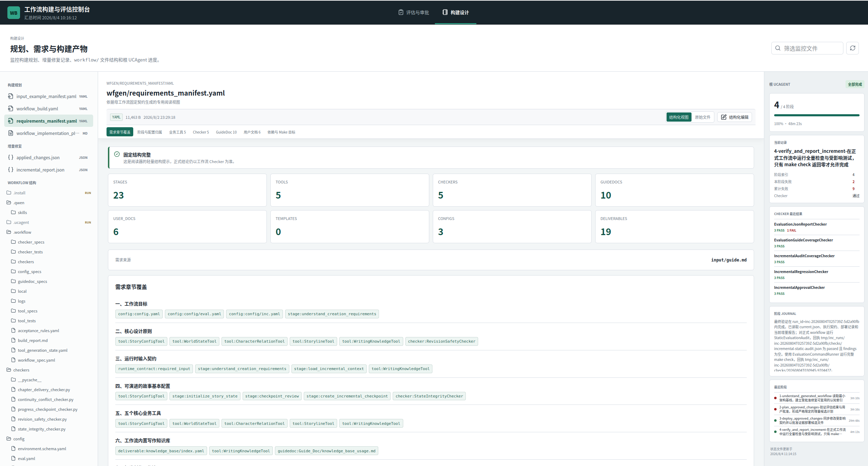Select the 用户文档 6 sub-tab
Image resolution: width=868 pixels, height=466 pixels.
(252, 132)
